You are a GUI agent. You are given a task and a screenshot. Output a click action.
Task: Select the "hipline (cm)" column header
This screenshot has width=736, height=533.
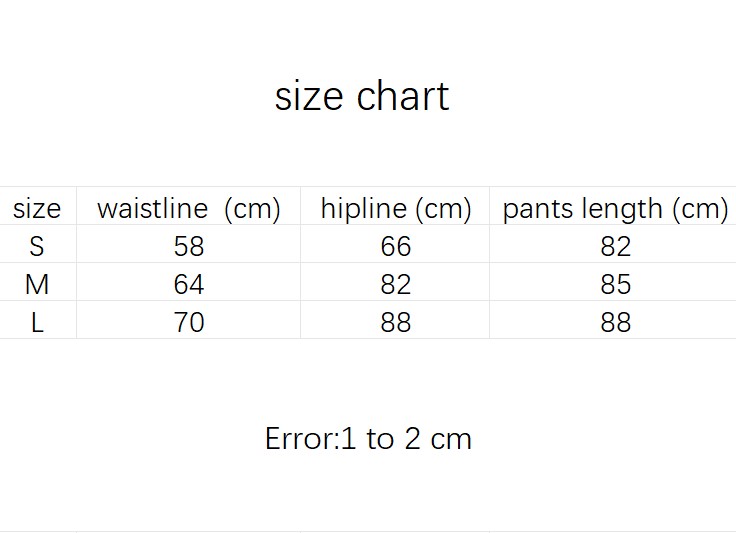pyautogui.click(x=395, y=208)
